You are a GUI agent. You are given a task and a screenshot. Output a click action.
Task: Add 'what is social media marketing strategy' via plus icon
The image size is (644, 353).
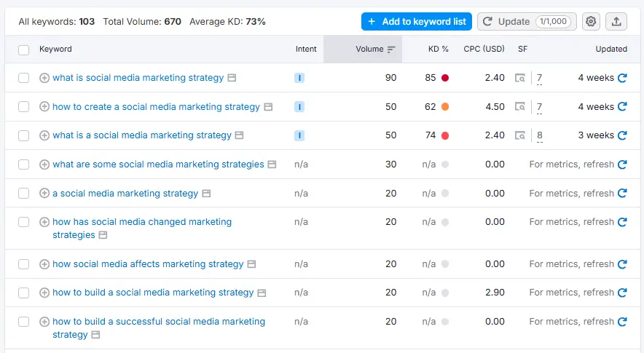44,78
